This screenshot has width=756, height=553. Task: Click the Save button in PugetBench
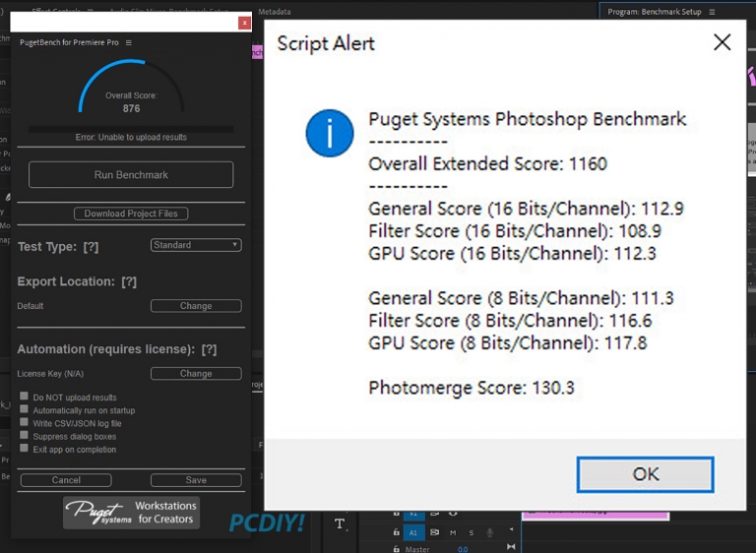[x=196, y=480]
